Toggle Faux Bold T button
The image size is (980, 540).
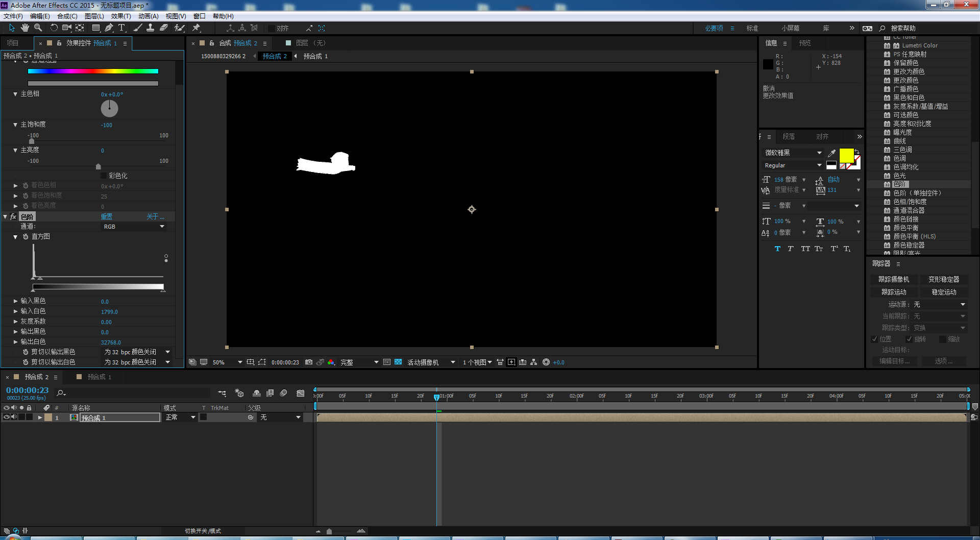(x=777, y=249)
